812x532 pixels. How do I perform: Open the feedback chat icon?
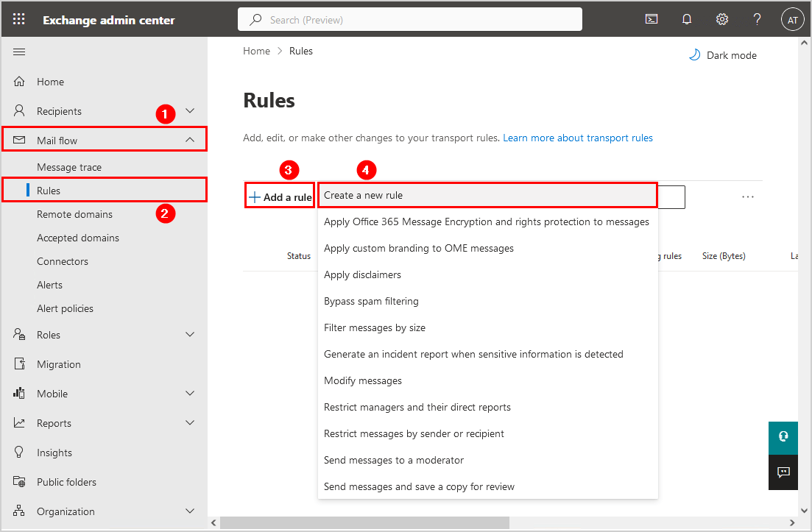pyautogui.click(x=783, y=472)
